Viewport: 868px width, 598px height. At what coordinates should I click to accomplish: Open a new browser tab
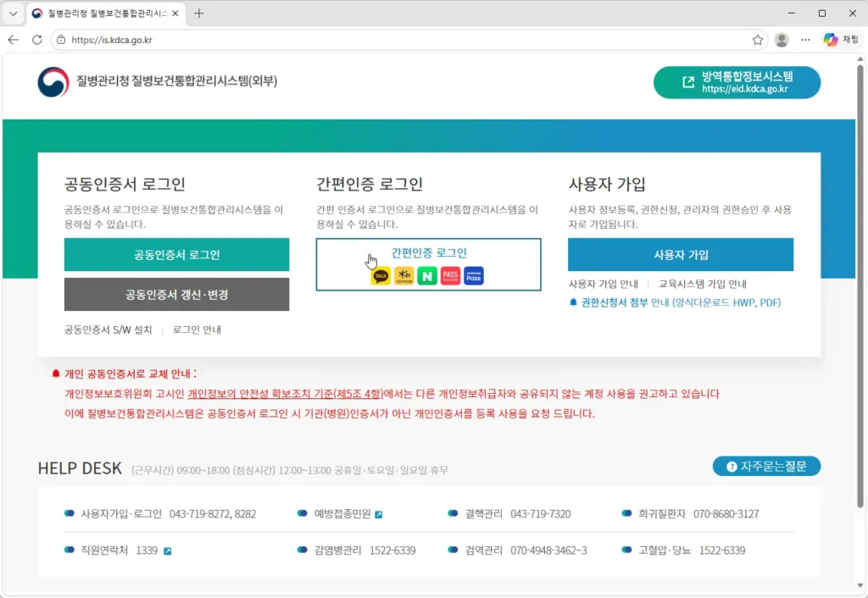coord(198,14)
